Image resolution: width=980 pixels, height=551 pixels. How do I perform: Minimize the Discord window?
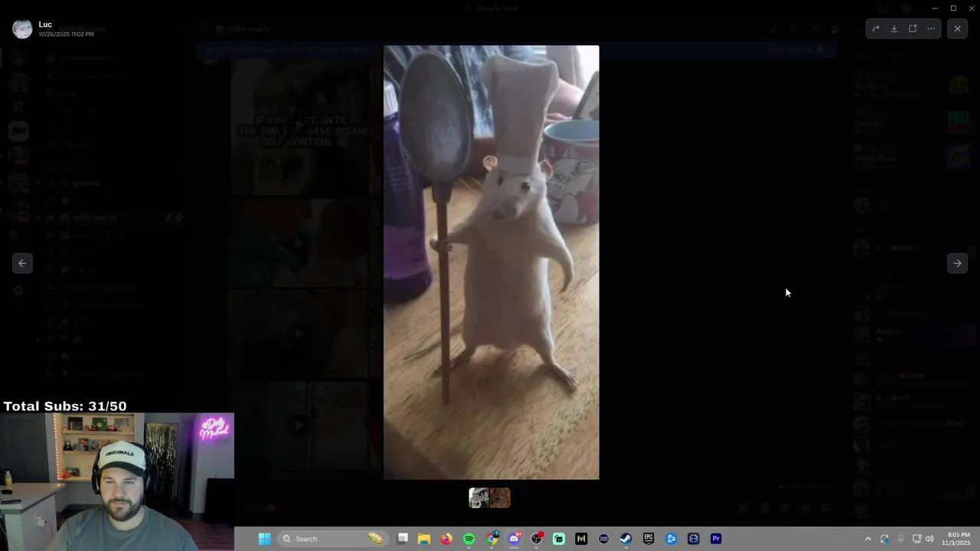point(935,8)
